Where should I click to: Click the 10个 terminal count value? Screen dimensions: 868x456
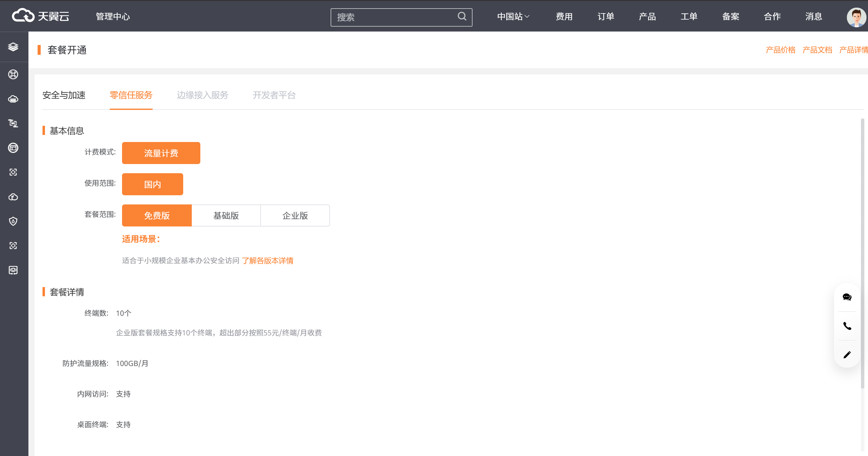pyautogui.click(x=123, y=313)
